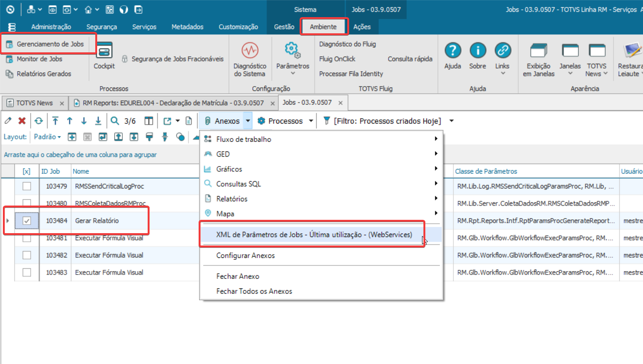Click the layout paint roller icon
Viewport: 643px width, 364px height.
click(150, 137)
